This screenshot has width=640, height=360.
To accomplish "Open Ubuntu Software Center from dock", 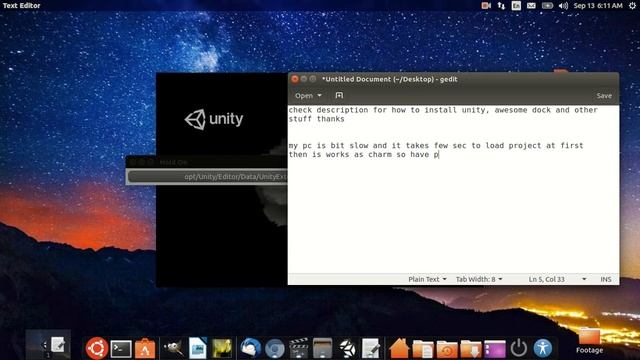I will 145,349.
